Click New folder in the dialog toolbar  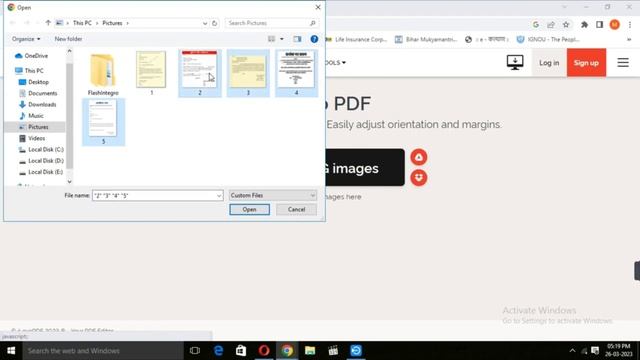[68, 39]
